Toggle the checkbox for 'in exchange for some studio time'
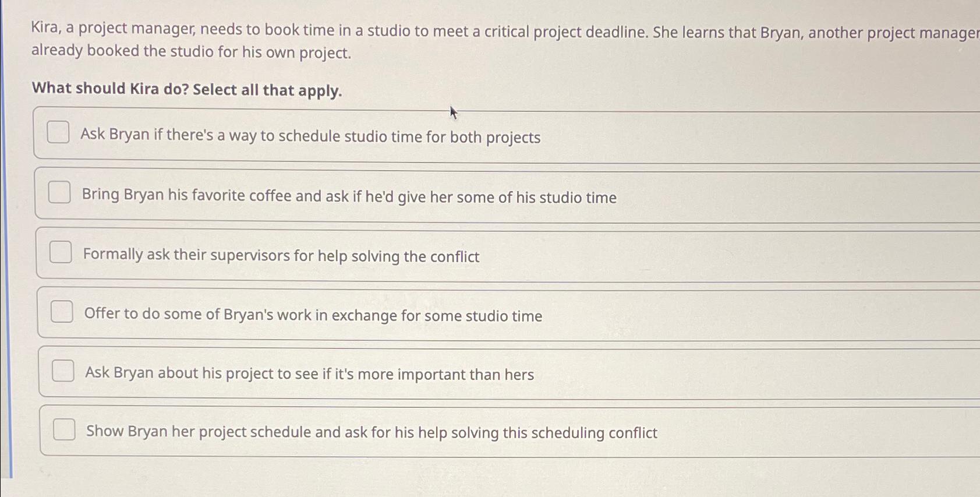980x497 pixels. point(61,312)
